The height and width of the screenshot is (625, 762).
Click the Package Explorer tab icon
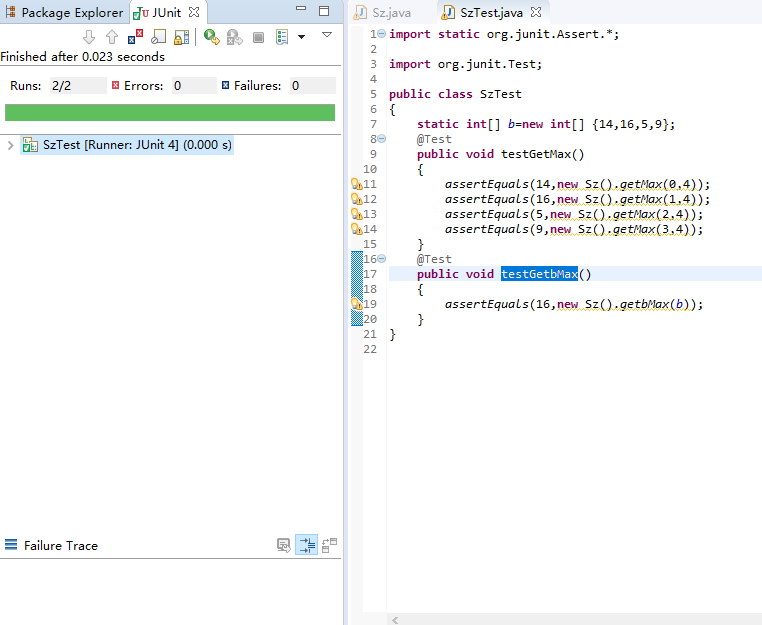[x=10, y=12]
